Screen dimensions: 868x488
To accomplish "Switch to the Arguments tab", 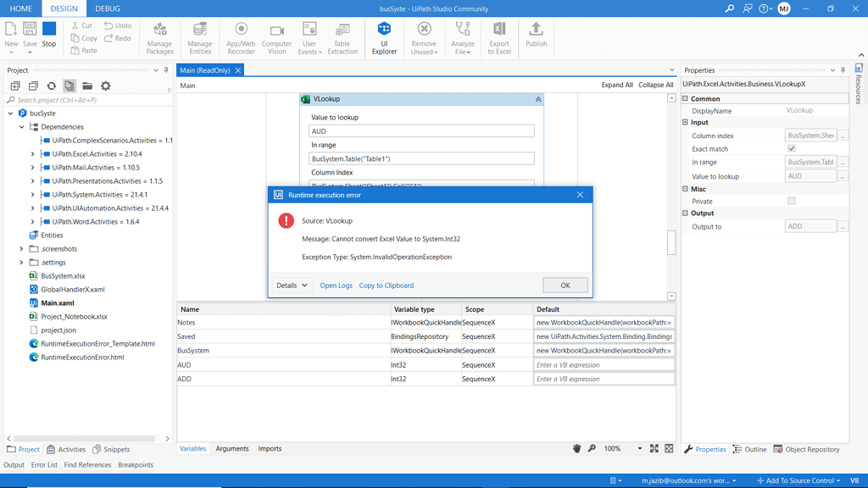I will [232, 449].
